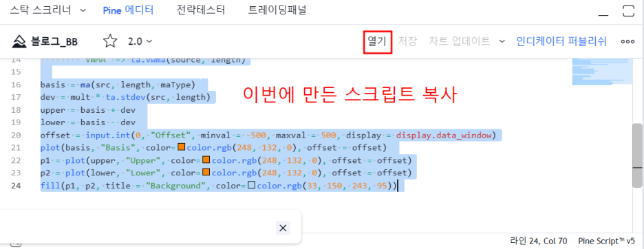
Task: Open the 전략테스터 tab
Action: pos(201,10)
